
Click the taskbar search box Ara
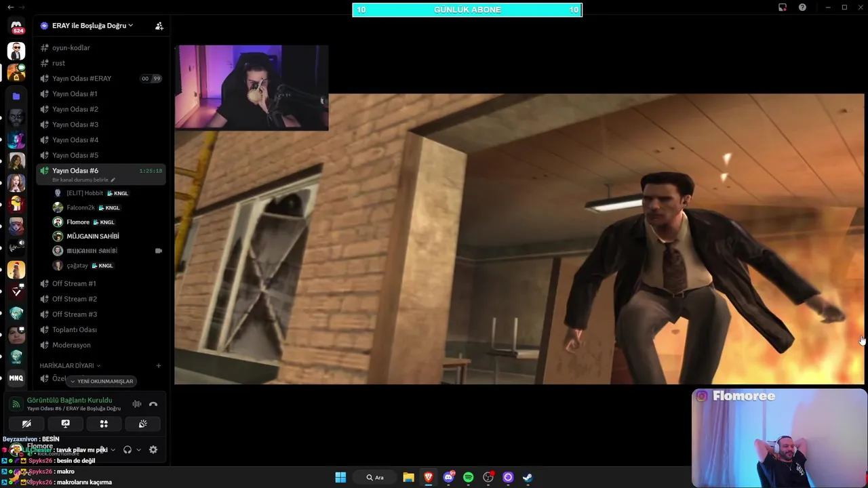point(375,477)
